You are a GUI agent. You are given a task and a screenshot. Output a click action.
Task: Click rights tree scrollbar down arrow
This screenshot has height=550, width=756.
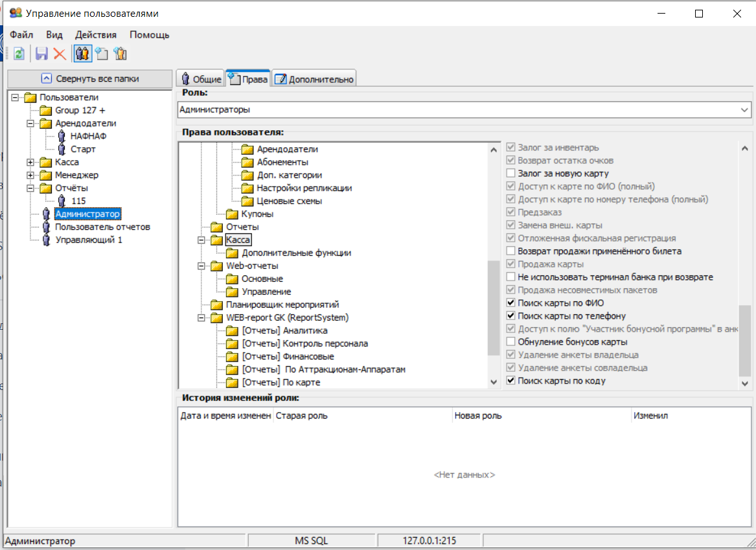coord(494,382)
